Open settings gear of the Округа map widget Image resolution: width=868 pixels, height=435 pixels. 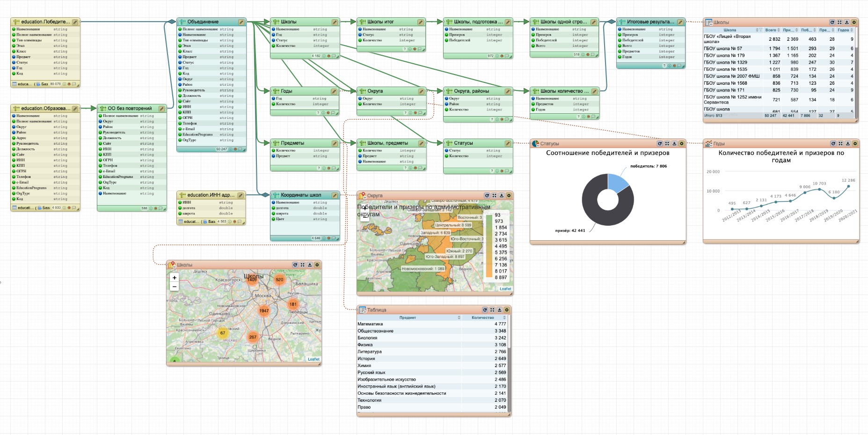point(509,196)
